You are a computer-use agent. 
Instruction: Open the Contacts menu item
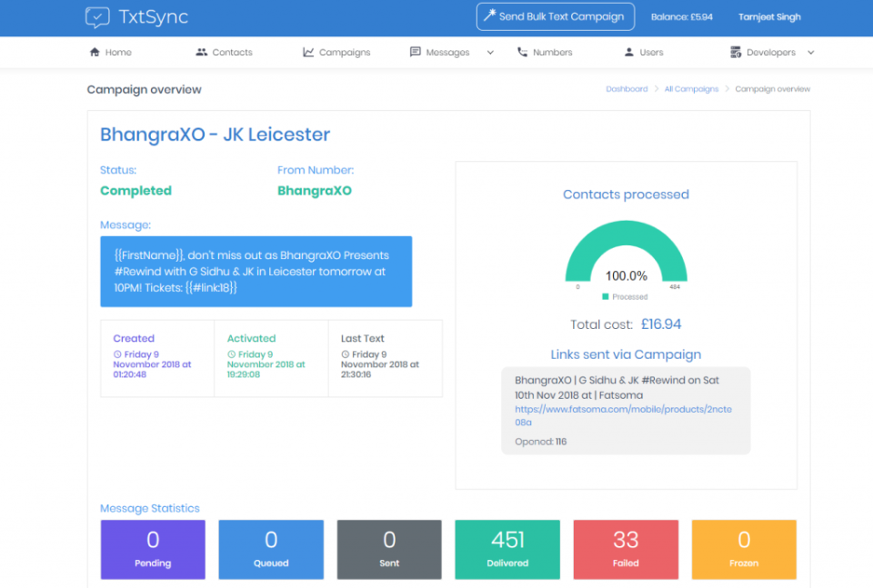pos(224,52)
